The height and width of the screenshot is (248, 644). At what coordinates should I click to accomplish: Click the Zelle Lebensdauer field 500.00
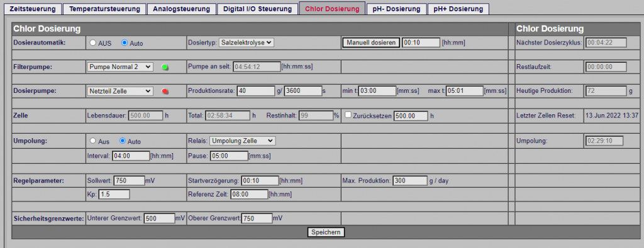[x=146, y=116]
